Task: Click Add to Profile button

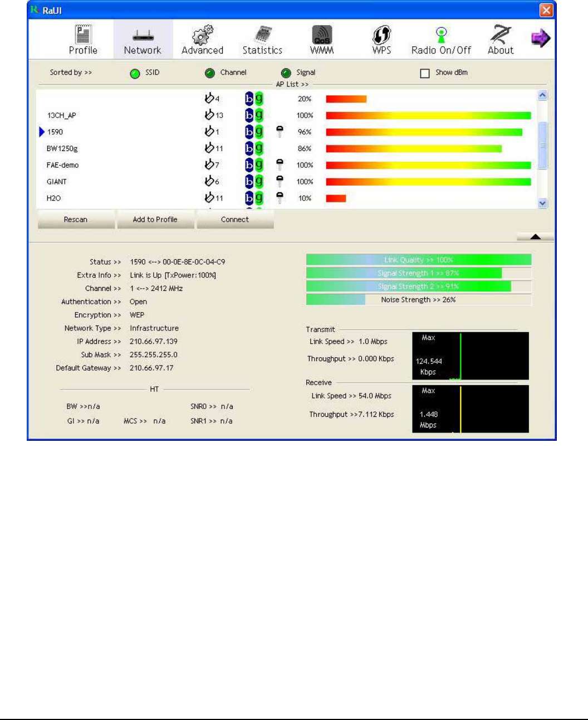Action: click(x=155, y=220)
